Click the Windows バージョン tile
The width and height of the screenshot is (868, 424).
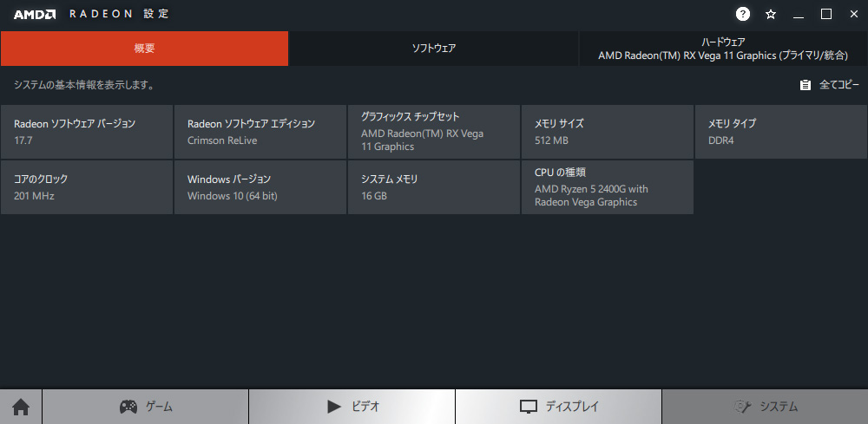click(x=260, y=187)
